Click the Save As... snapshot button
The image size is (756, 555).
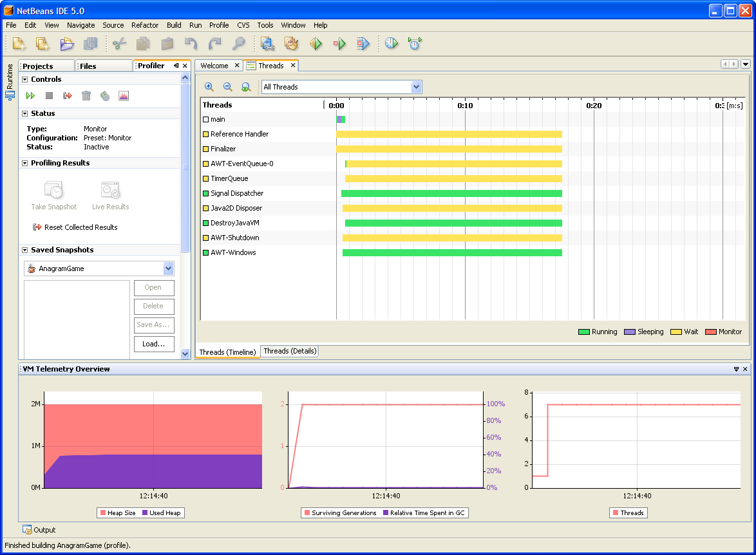tap(154, 325)
